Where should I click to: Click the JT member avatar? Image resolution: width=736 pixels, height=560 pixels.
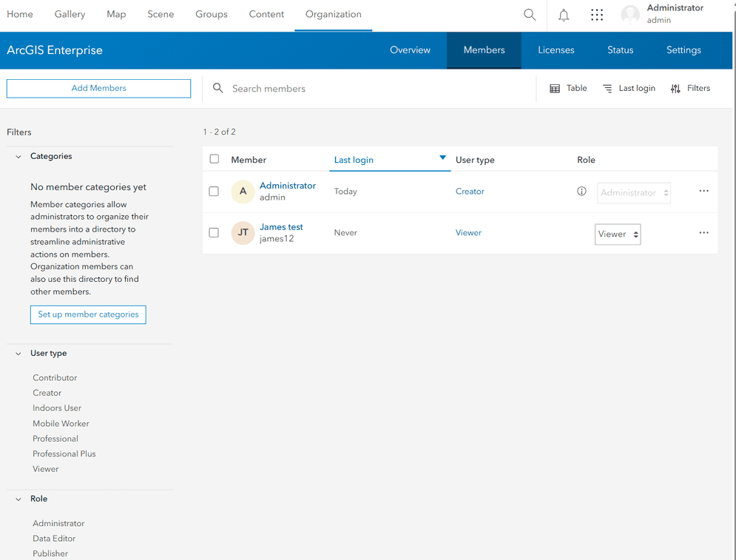[x=243, y=233]
